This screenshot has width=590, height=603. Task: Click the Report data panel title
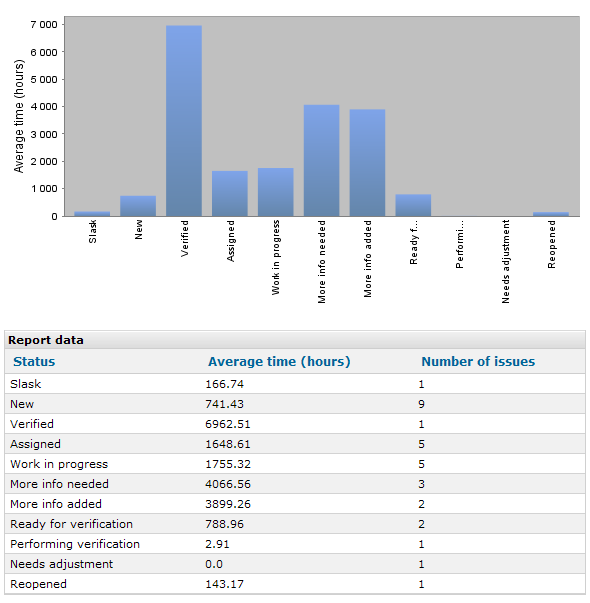point(46,340)
